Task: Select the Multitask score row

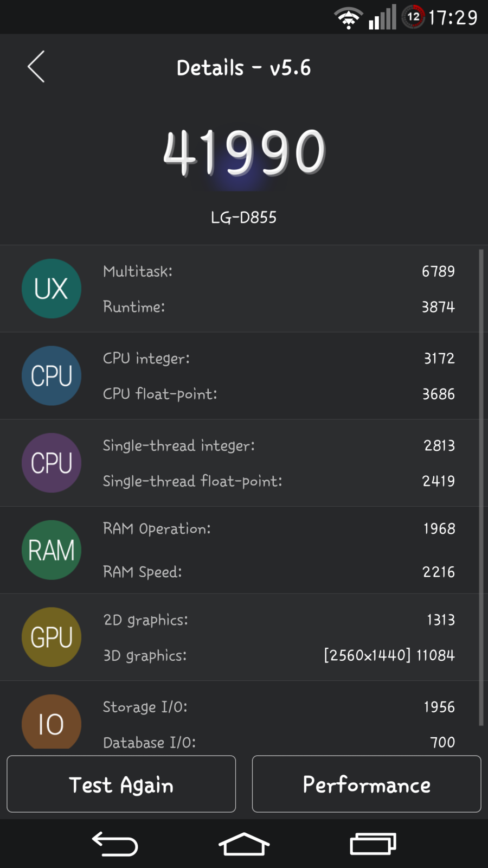Action: tap(279, 271)
